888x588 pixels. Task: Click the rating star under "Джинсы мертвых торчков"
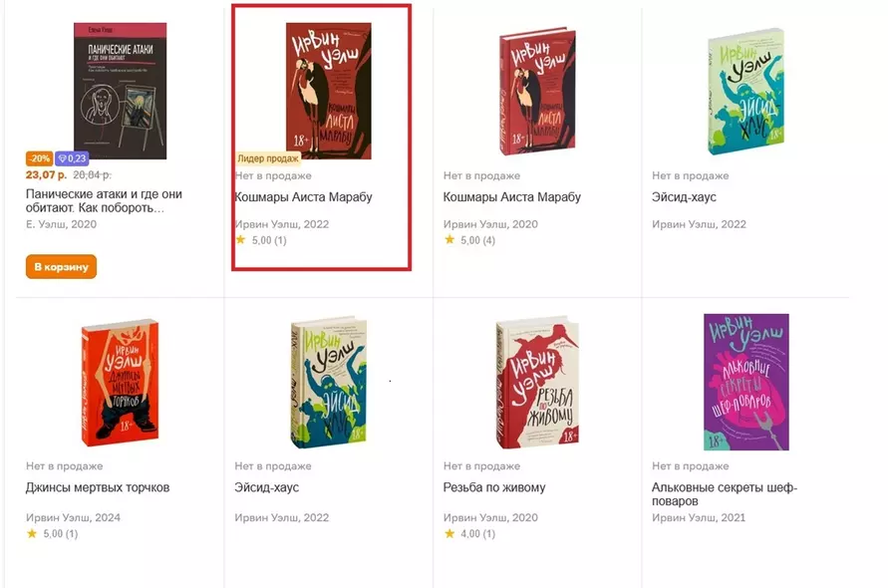point(32,533)
